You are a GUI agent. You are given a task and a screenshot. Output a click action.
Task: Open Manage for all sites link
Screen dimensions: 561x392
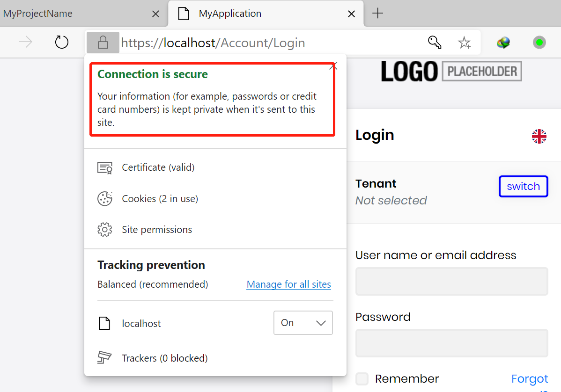(x=288, y=284)
